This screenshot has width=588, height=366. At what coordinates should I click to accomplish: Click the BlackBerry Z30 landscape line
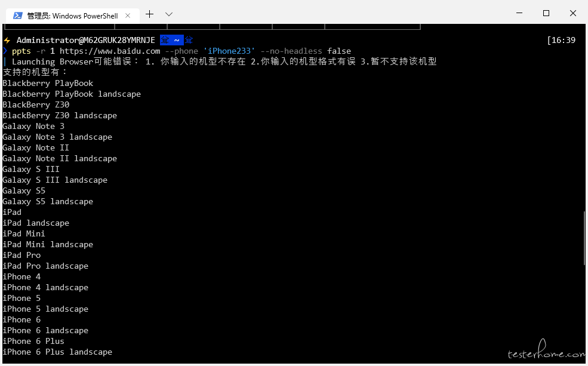coord(60,115)
